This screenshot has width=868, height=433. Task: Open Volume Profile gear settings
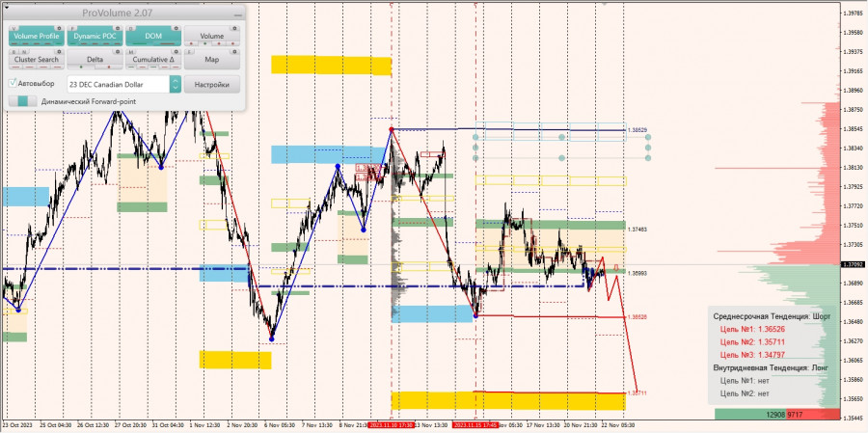(x=59, y=28)
